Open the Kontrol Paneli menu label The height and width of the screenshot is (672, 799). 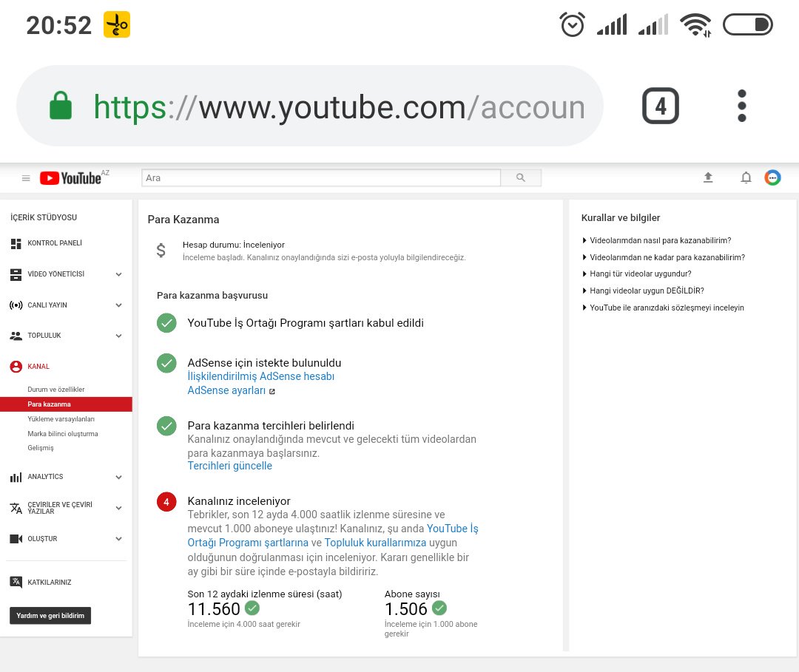pos(55,243)
